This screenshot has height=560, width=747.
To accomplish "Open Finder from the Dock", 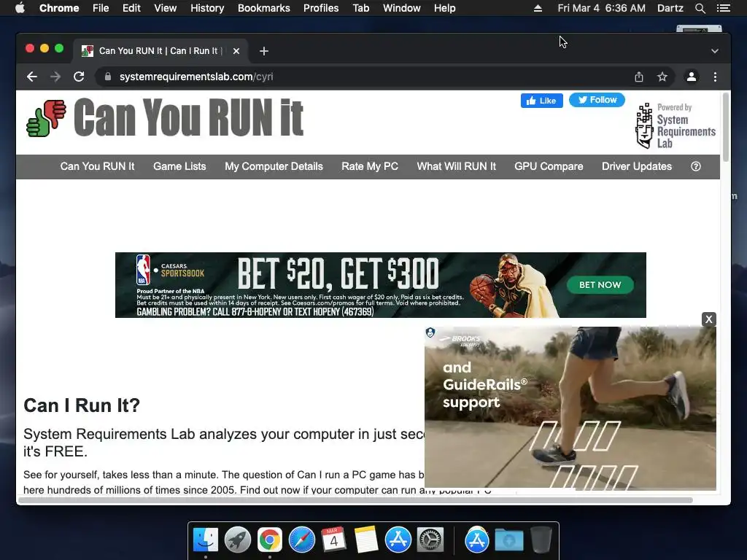I will [205, 540].
